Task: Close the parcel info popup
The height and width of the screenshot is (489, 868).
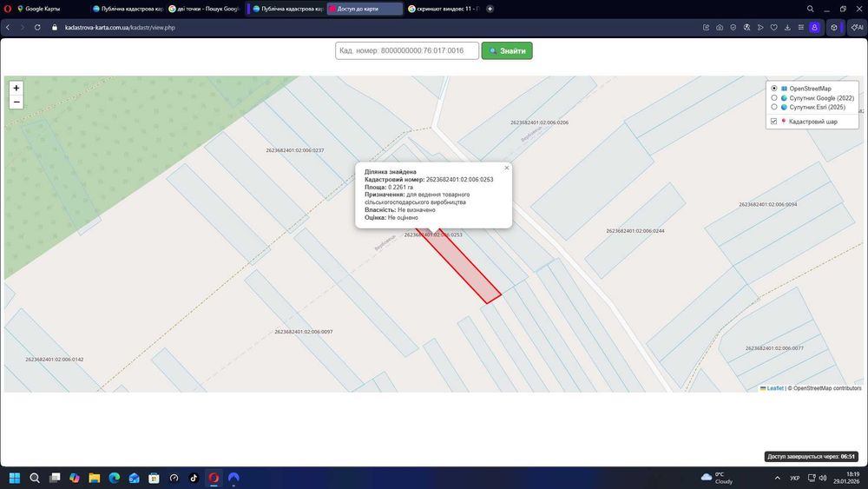Action: coord(507,168)
